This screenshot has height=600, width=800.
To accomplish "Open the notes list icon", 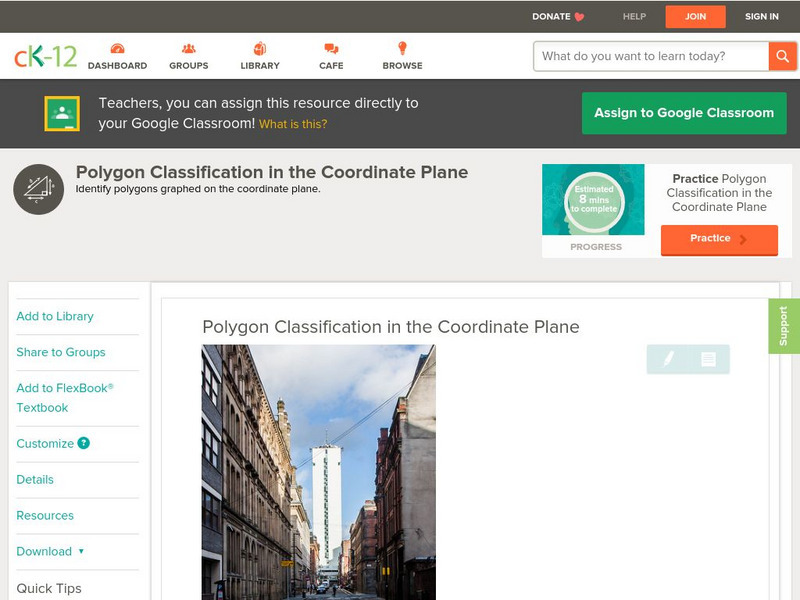I will click(x=708, y=359).
